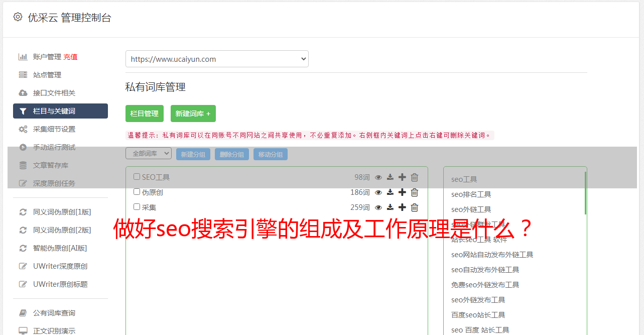The height and width of the screenshot is (335, 644).
Task: Click the 新建分组 button
Action: (193, 154)
